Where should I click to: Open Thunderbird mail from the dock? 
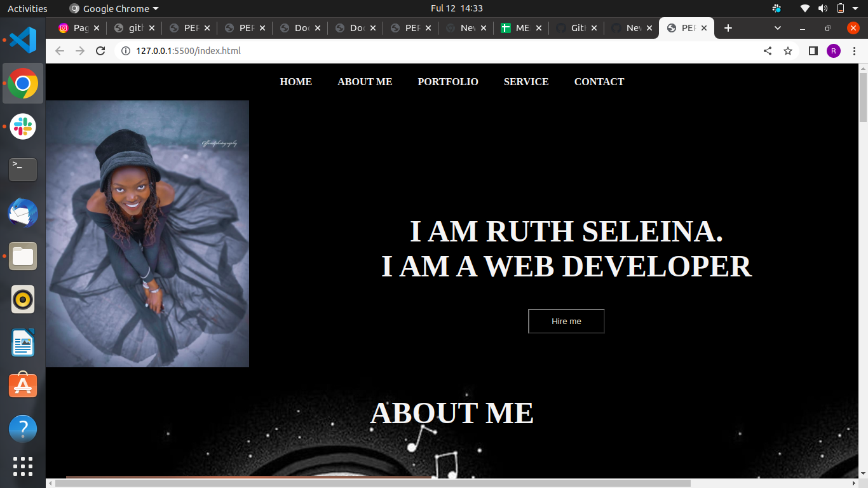[23, 213]
